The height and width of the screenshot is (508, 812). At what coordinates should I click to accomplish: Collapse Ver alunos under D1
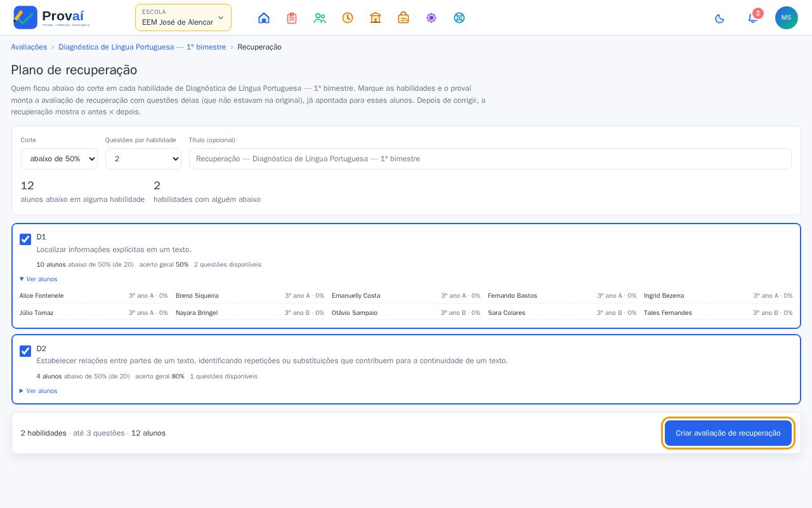point(39,279)
